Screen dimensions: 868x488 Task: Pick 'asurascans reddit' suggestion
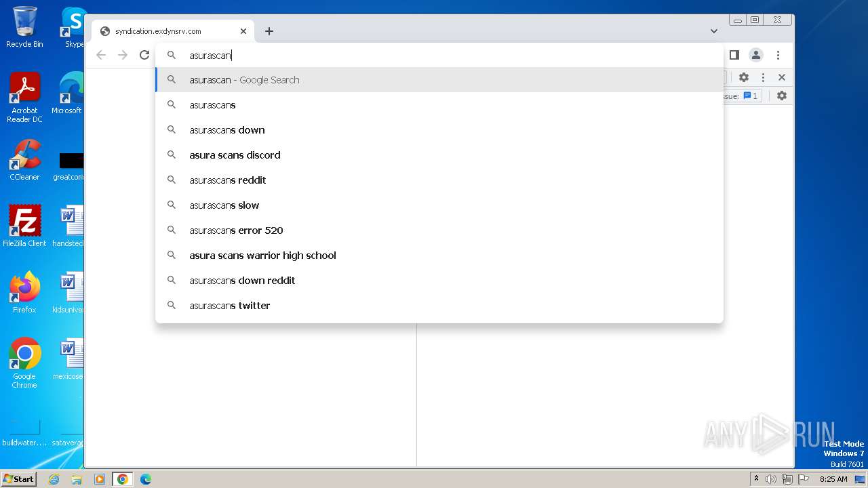(x=439, y=180)
